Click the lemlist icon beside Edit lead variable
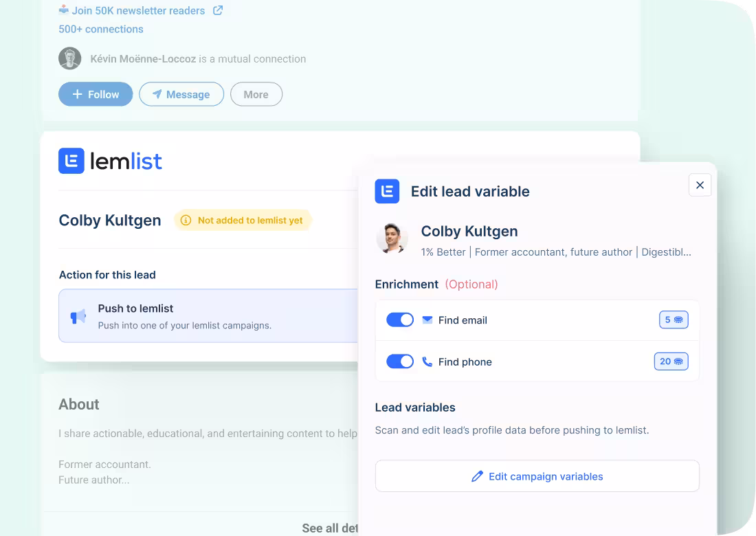The height and width of the screenshot is (536, 756). click(387, 191)
